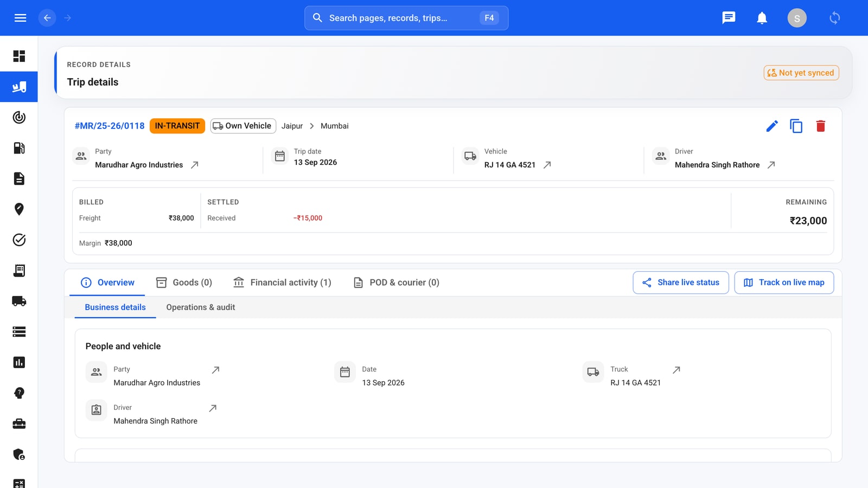This screenshot has height=488, width=868.
Task: Select Operations & audit sub-tab
Action: (201, 307)
